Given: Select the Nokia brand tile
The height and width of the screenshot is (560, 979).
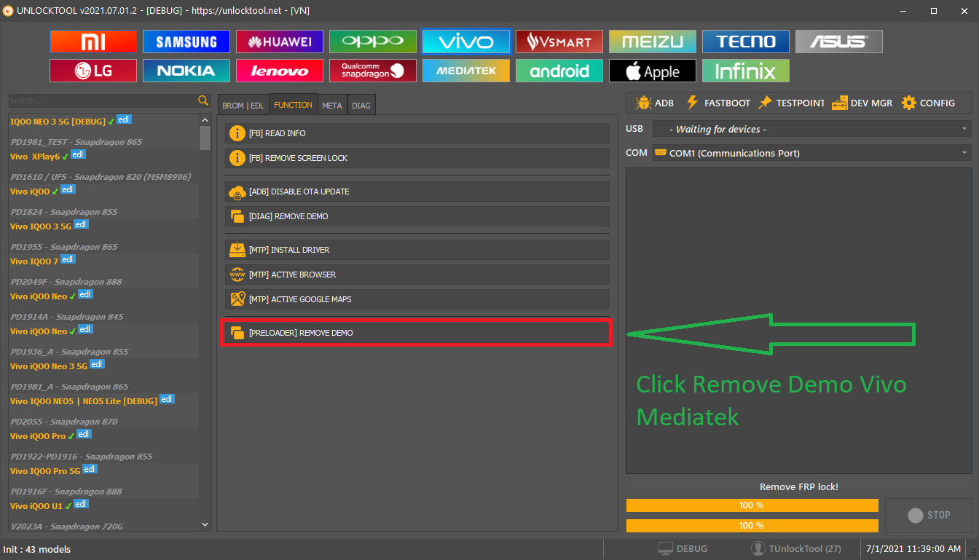Looking at the screenshot, I should coord(186,71).
